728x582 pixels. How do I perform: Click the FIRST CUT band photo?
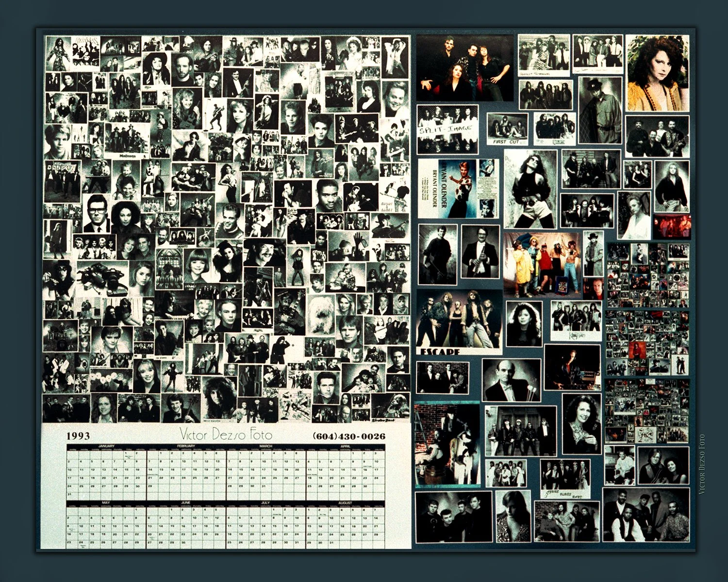click(x=507, y=129)
